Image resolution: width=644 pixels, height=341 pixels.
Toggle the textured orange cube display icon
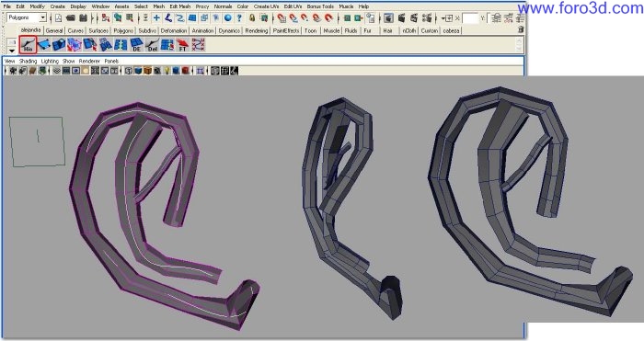point(147,71)
